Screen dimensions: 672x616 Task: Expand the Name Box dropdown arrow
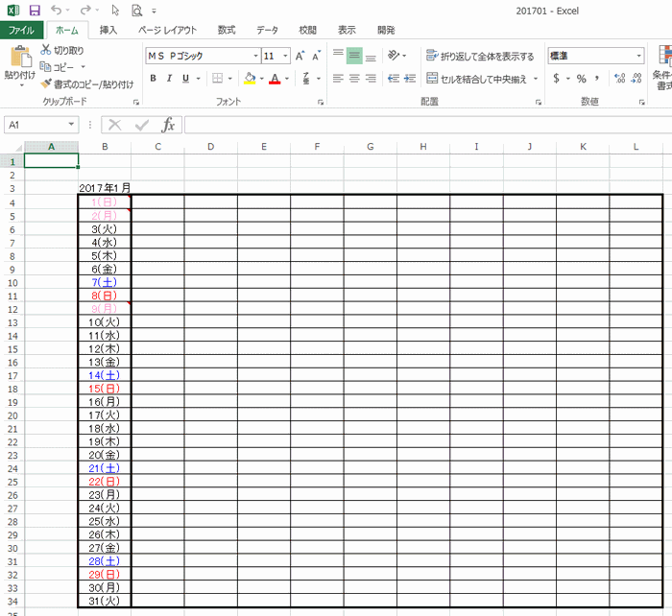coord(71,125)
